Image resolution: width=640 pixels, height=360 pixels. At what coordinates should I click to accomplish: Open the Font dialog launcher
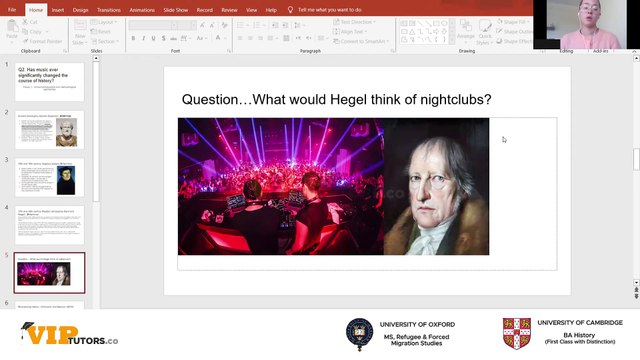pos(229,51)
